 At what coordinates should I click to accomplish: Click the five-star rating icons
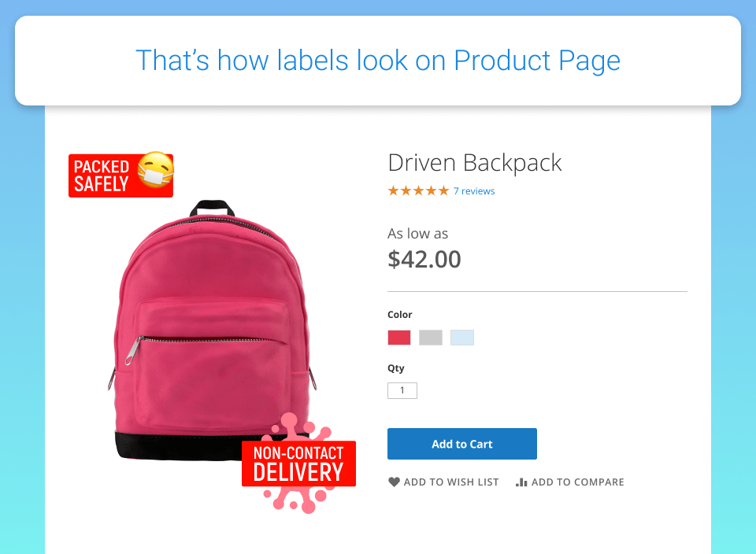point(418,190)
